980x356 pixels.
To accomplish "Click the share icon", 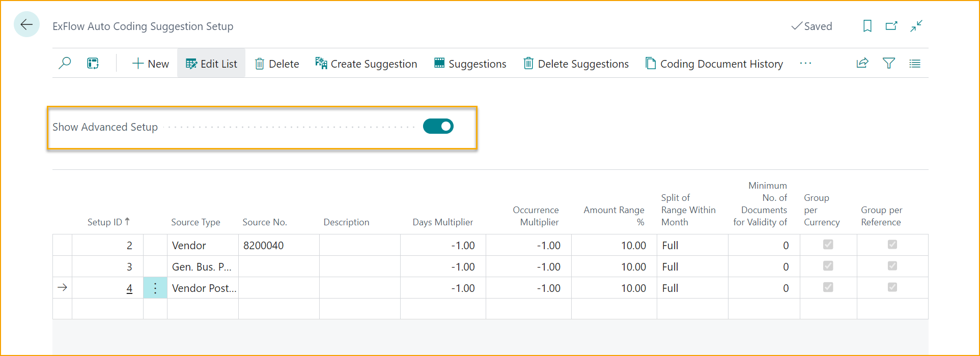I will (862, 63).
